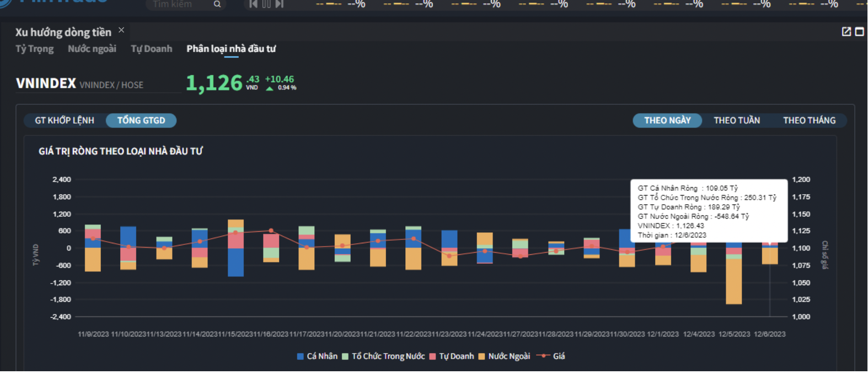The image size is (868, 374).
Task: Toggle Tổ Chức Trong Nước legend series
Action: (x=384, y=356)
